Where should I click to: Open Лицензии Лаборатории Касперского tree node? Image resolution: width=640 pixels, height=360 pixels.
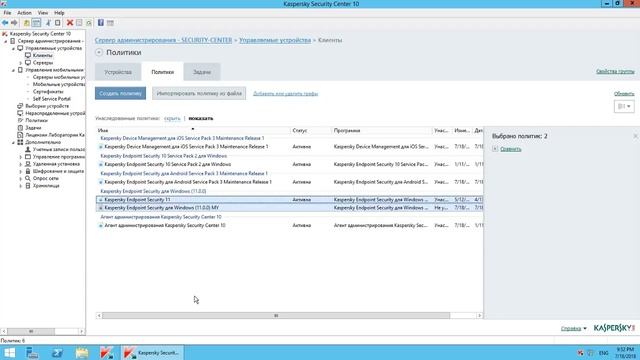[55, 135]
